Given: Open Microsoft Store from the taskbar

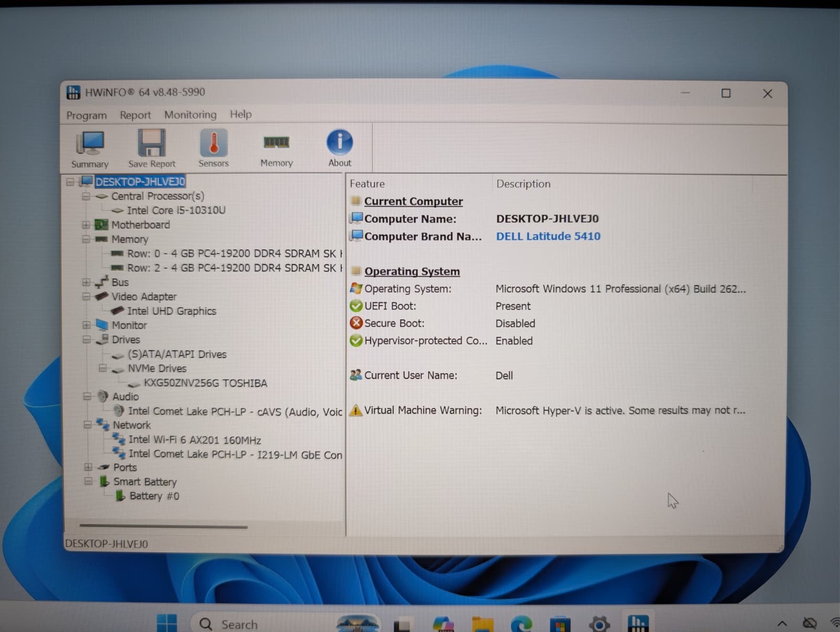Looking at the screenshot, I should (560, 624).
